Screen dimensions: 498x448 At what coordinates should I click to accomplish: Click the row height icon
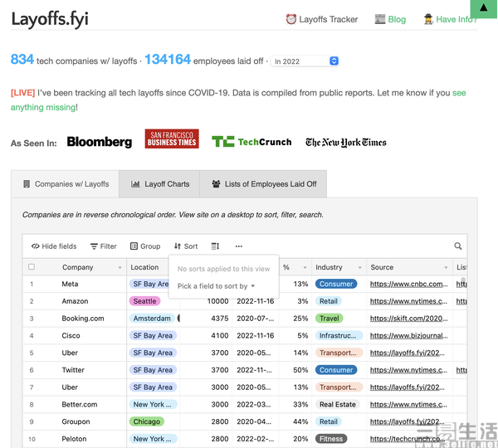(x=215, y=246)
